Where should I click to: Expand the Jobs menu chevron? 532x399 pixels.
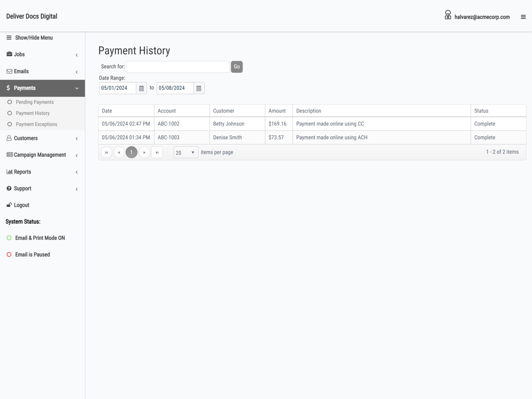[x=77, y=55]
